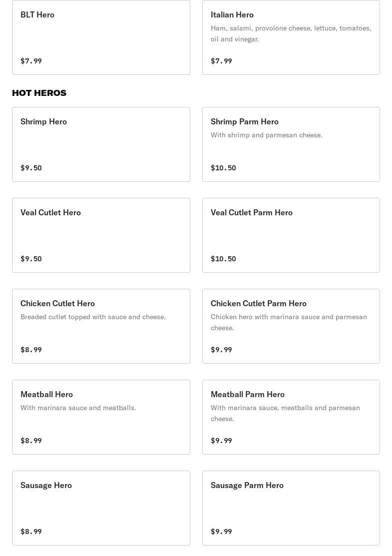The width and height of the screenshot is (392, 556).
Task: Click the $10.50 Shrimp Parm Hero price
Action: coord(223,168)
